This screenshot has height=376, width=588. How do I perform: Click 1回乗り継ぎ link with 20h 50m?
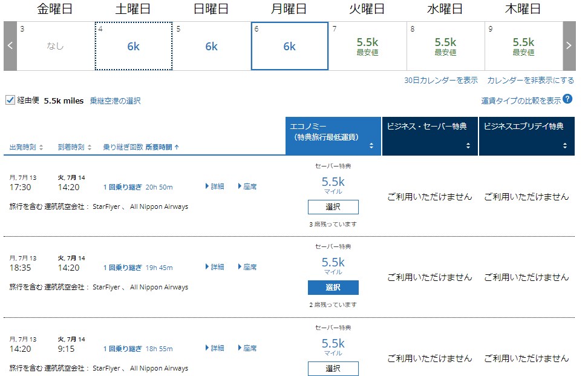(x=123, y=187)
